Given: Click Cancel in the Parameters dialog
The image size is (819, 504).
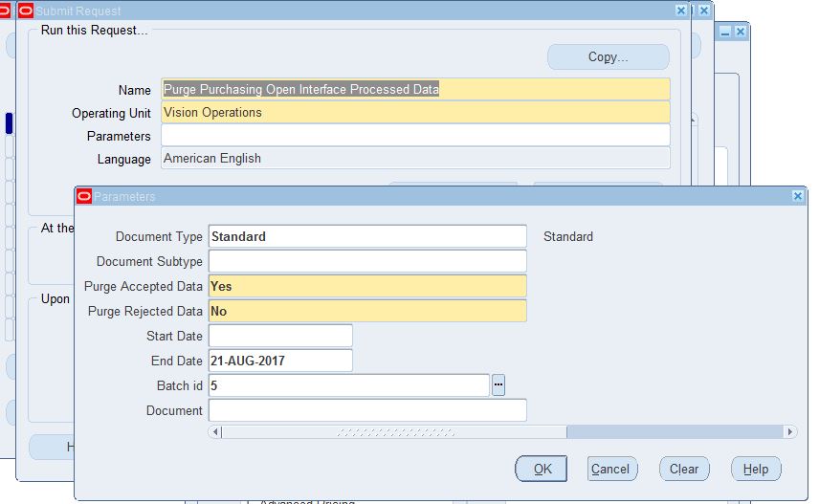Looking at the screenshot, I should 610,469.
